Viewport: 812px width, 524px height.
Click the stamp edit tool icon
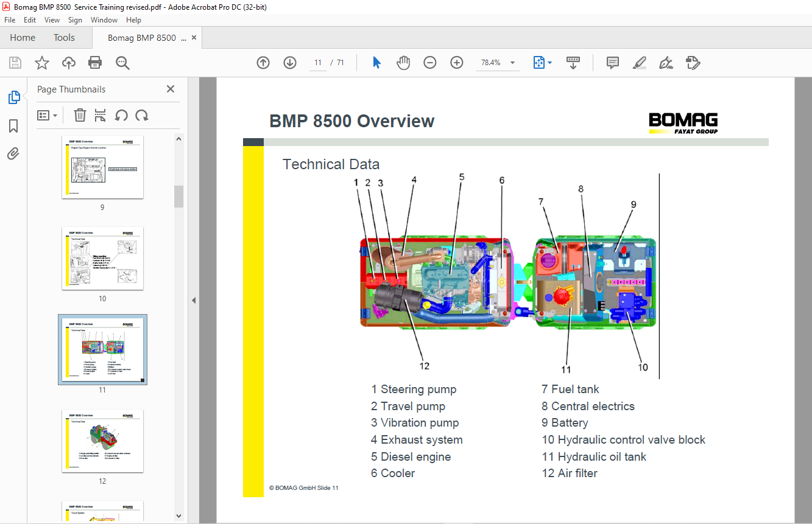(693, 63)
